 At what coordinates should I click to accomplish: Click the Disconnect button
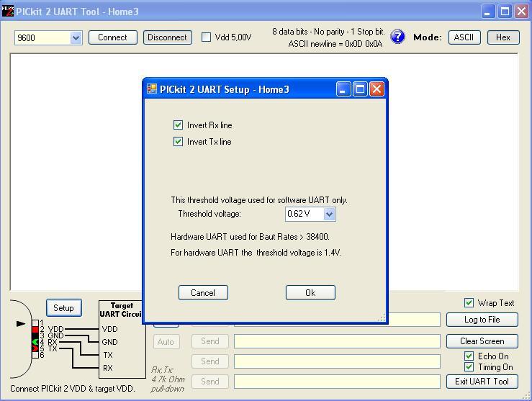[x=167, y=37]
